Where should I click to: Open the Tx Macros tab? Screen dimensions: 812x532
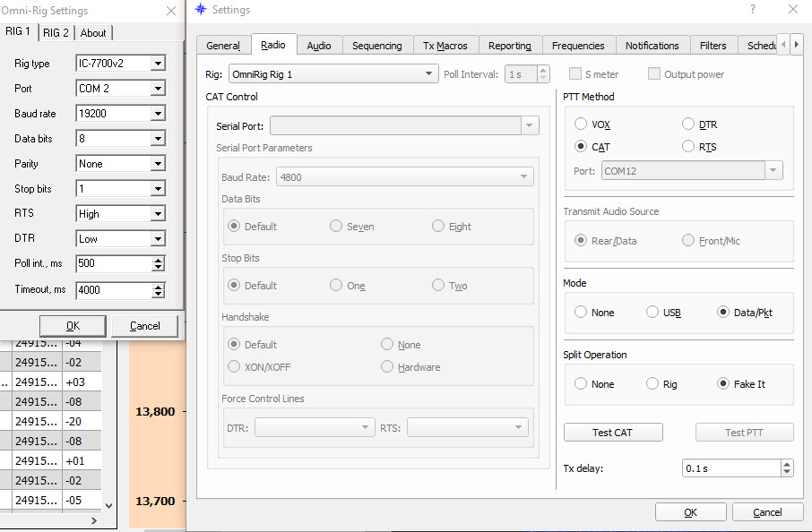[x=445, y=46]
